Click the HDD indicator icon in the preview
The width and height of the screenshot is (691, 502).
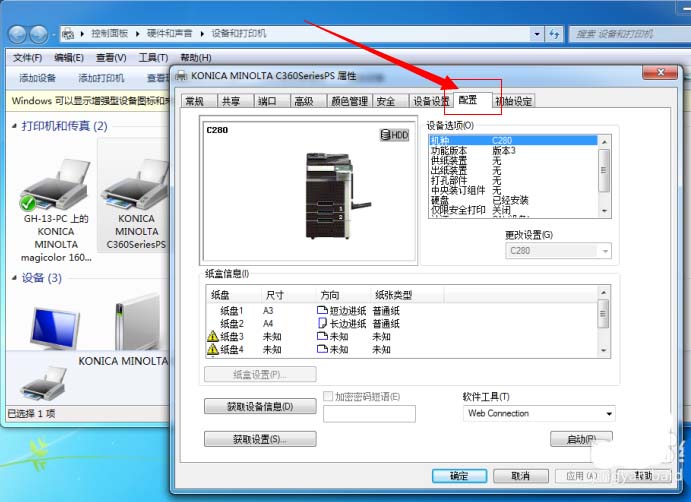(394, 135)
